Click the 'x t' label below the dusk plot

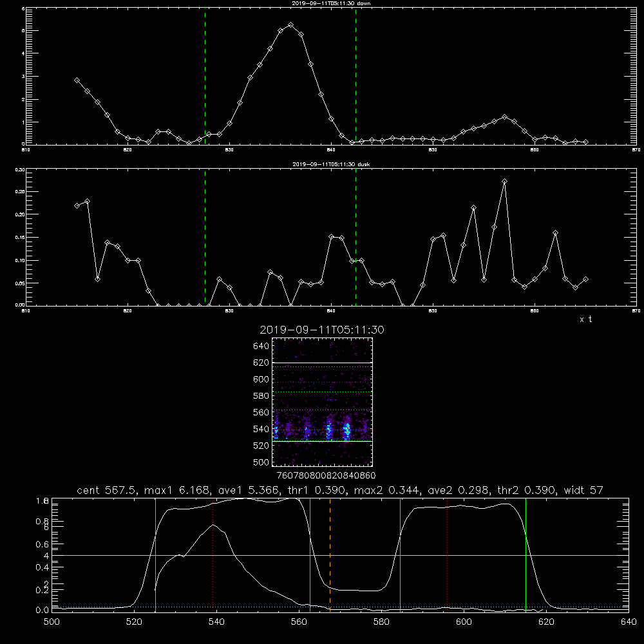click(x=585, y=319)
